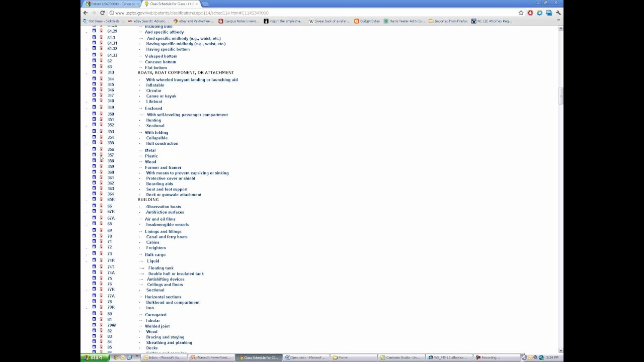Open Inflatable subclass link
Viewport: 644px width, 362px height.
pyautogui.click(x=155, y=85)
